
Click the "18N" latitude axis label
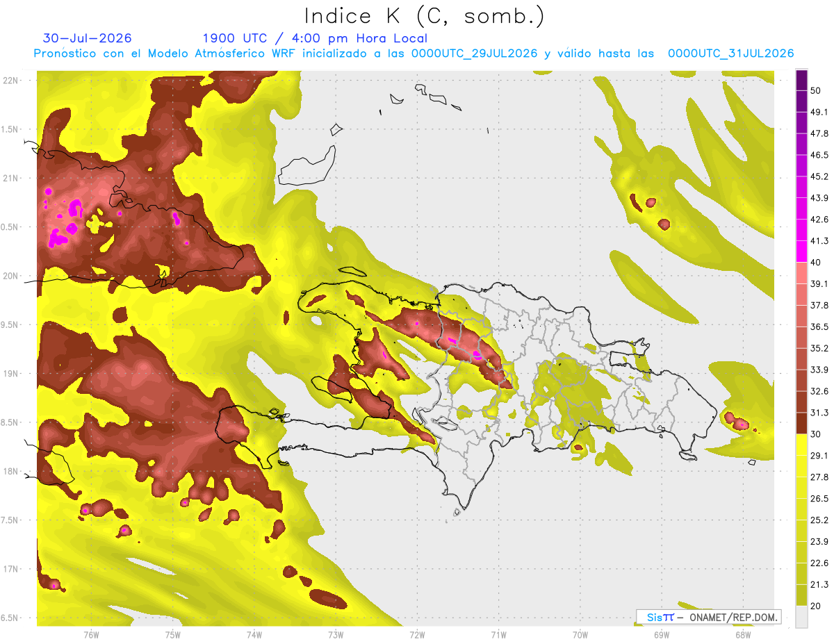[x=12, y=471]
